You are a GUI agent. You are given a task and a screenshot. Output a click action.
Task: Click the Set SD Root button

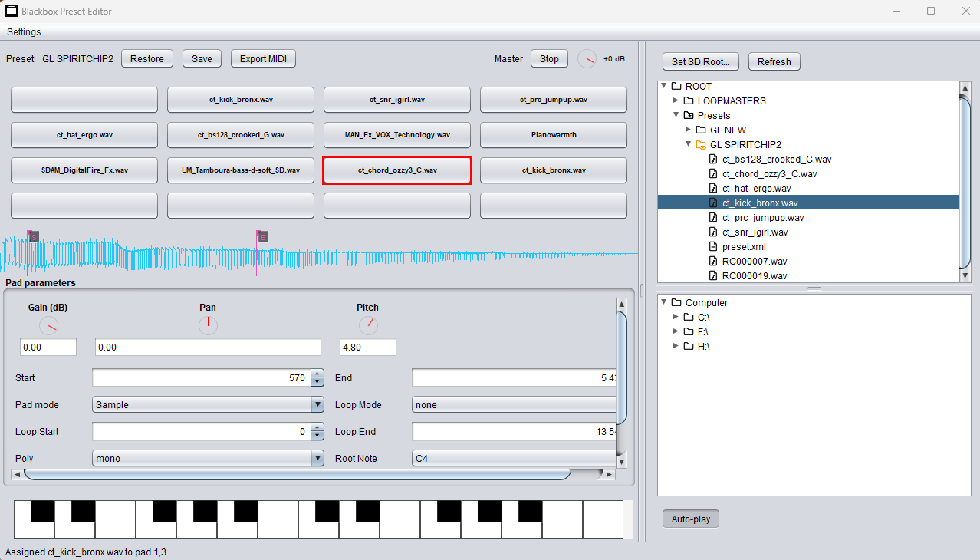pos(701,62)
